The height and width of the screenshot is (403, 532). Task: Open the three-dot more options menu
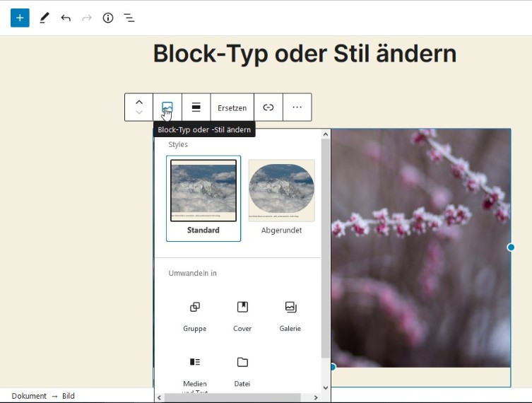click(x=297, y=107)
